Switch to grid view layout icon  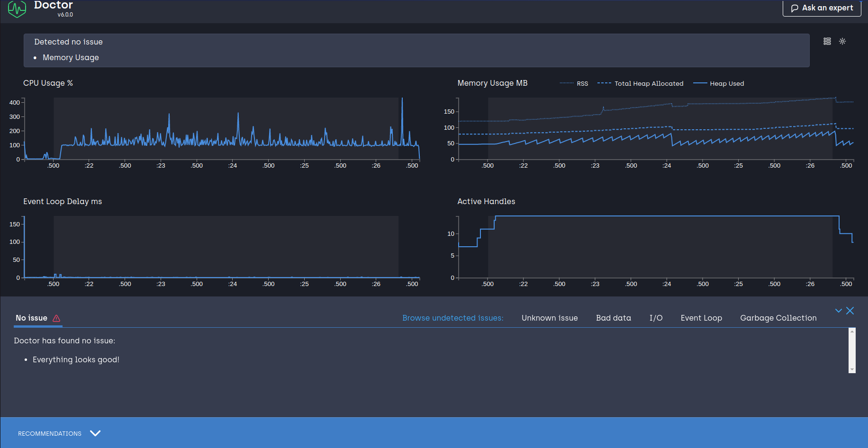point(827,41)
